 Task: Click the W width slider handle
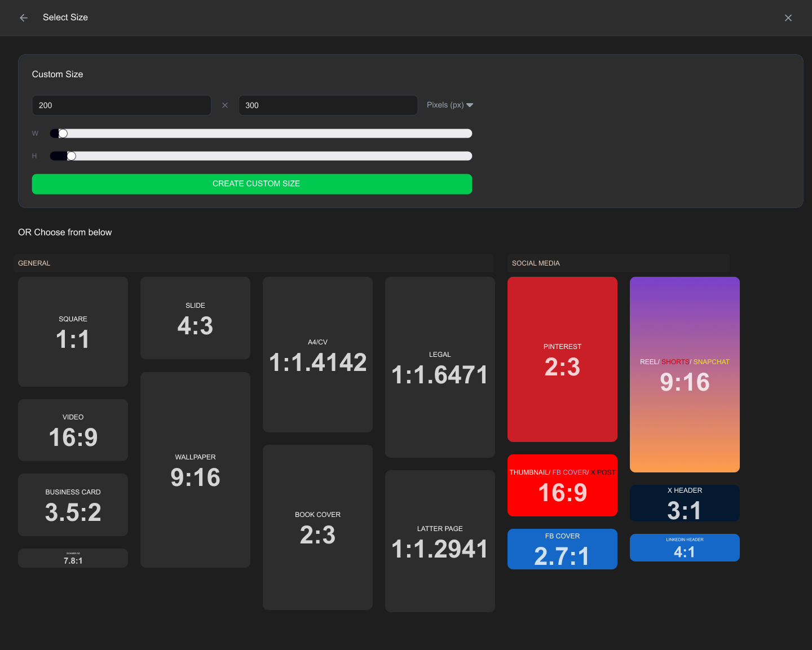(x=63, y=134)
